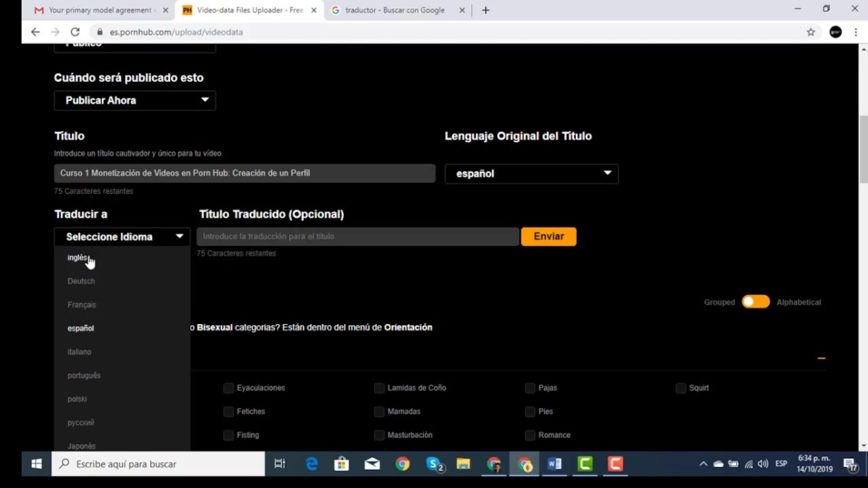
Task: Select português in the language list
Action: click(x=84, y=375)
